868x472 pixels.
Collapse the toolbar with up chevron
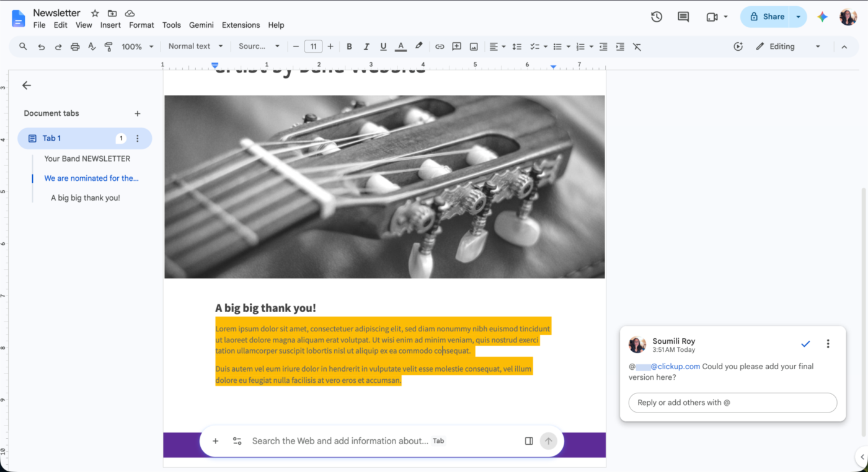point(844,46)
